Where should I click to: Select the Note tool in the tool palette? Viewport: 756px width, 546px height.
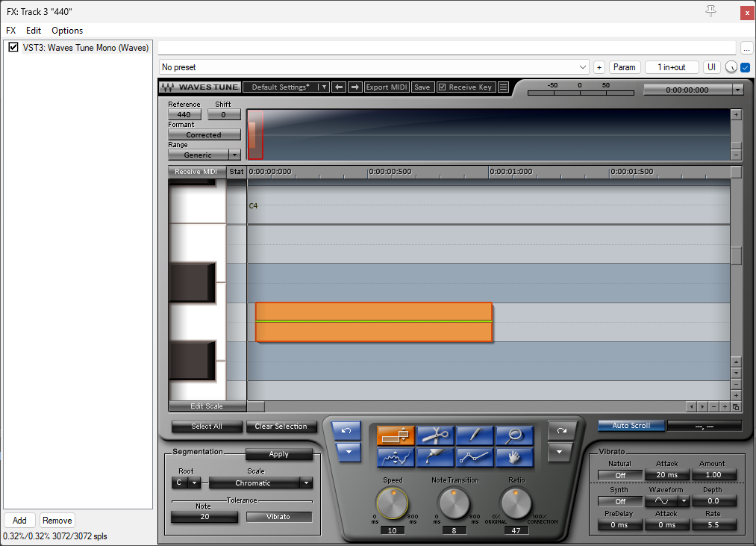click(x=396, y=435)
